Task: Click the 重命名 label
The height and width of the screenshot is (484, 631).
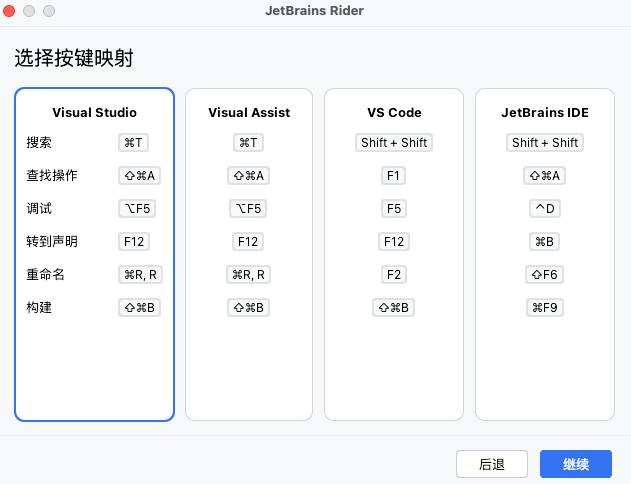Action: (45, 274)
